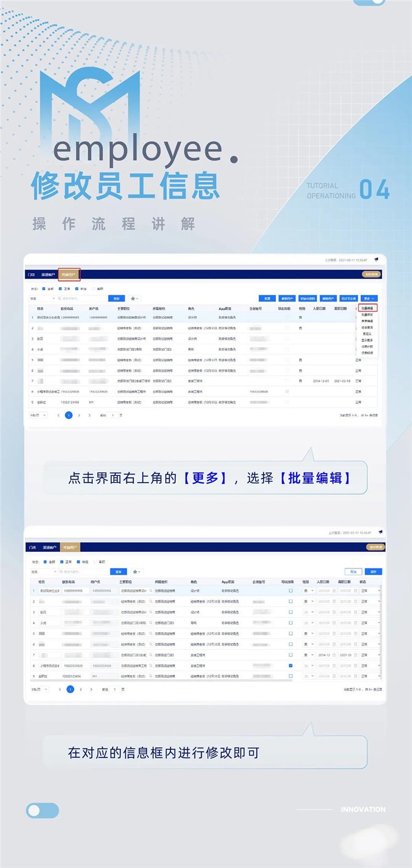Click previous page arrow in lower pagination
Viewport: 412px width, 868px height.
point(60,689)
